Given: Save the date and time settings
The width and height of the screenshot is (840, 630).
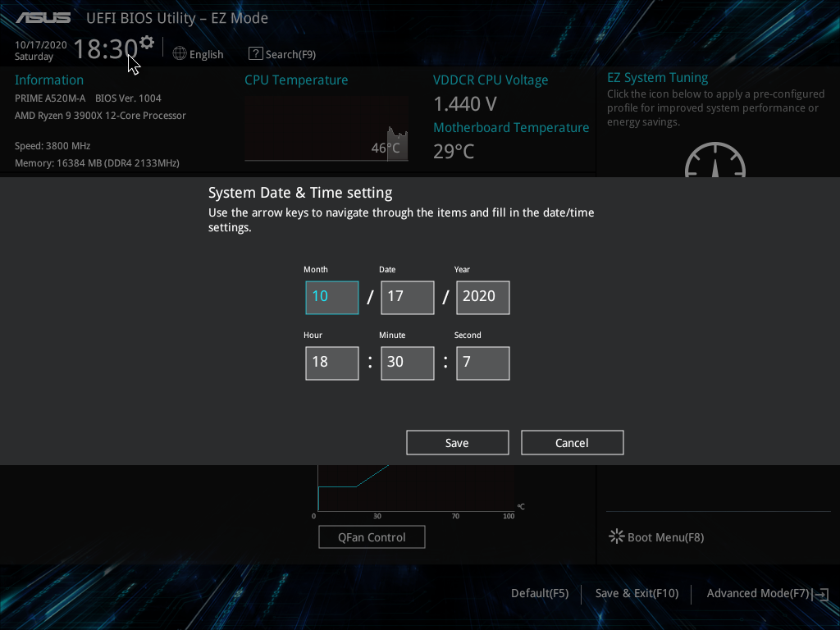Looking at the screenshot, I should click(458, 442).
